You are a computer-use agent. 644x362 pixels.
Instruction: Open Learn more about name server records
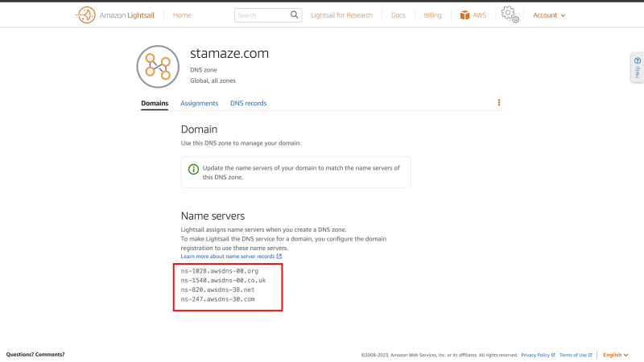click(x=228, y=256)
